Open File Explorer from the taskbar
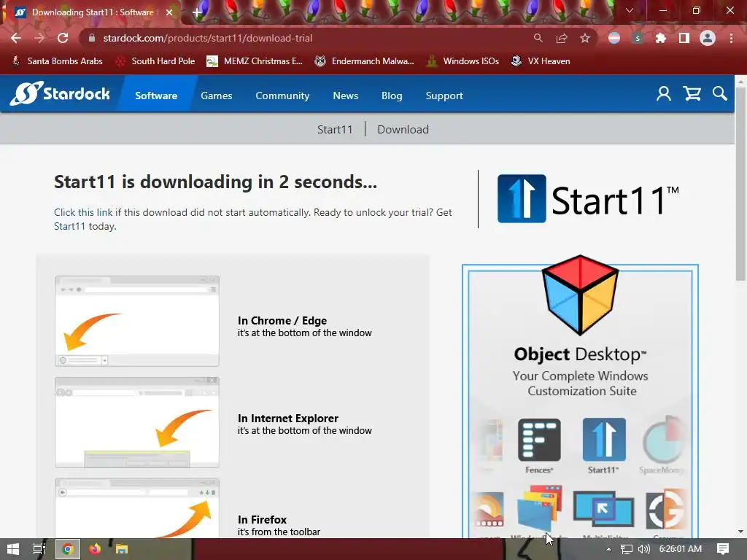Viewport: 747px width, 560px height. pyautogui.click(x=122, y=549)
